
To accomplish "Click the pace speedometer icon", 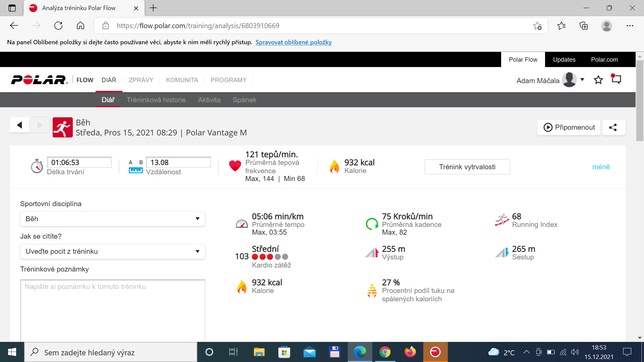I will point(242,224).
